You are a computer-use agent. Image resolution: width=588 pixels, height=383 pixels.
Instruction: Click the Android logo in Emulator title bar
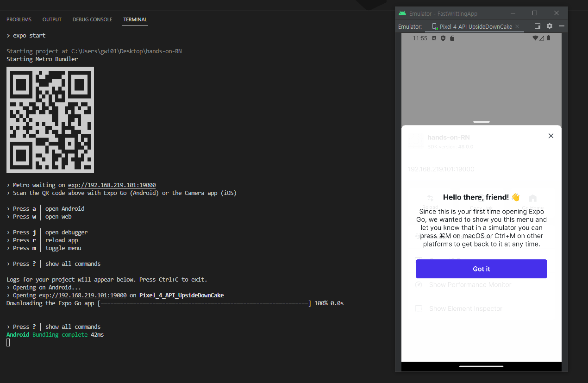coord(402,13)
